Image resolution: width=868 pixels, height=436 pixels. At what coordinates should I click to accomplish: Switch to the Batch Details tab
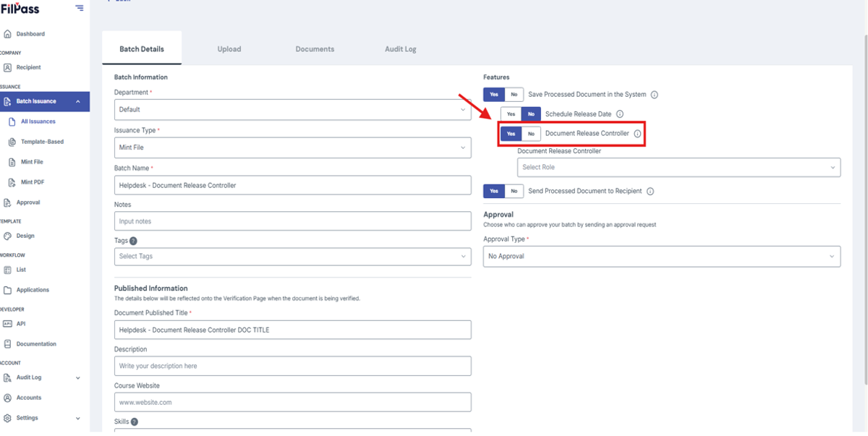pos(142,49)
